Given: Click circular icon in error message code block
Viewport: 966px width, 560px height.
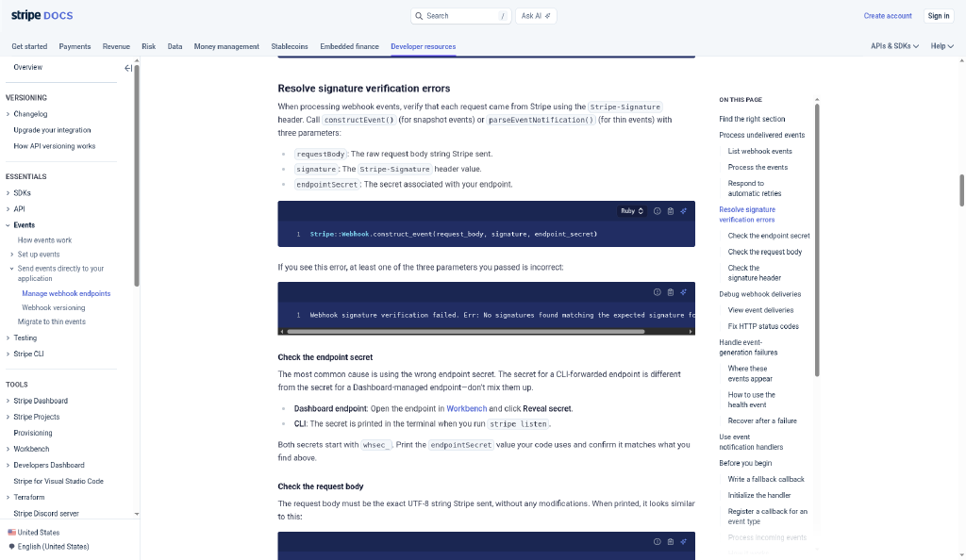Looking at the screenshot, I should coord(658,292).
